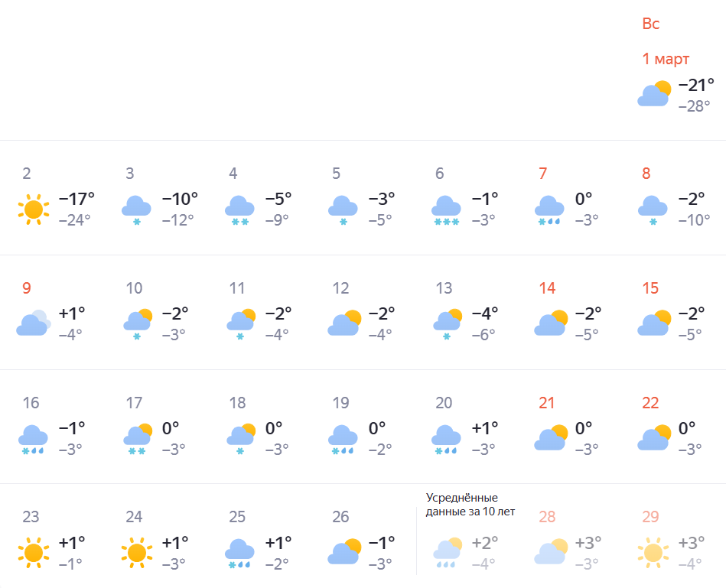Click the sleet cloud icon on day 7
Image resolution: width=726 pixels, height=588 pixels.
549,209
